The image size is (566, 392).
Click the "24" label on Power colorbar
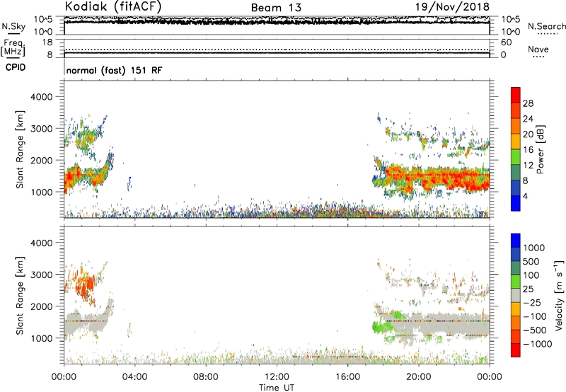click(x=528, y=119)
